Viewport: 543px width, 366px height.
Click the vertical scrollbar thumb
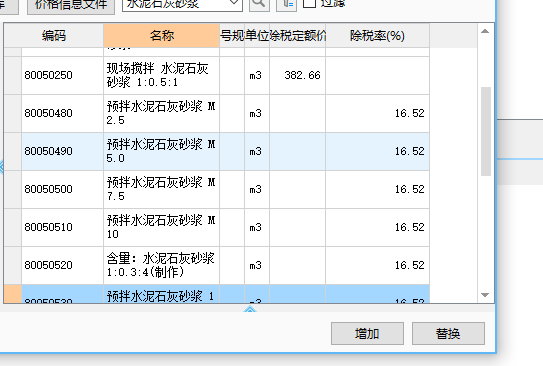(x=486, y=132)
